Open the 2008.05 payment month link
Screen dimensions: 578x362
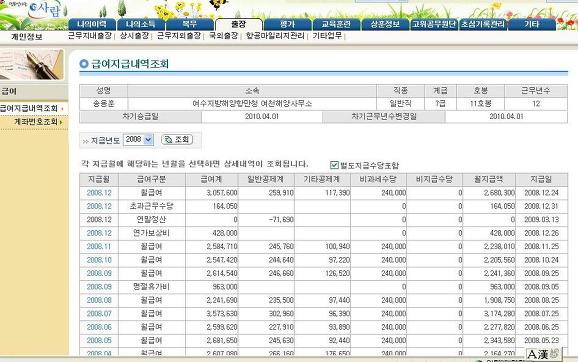pos(99,340)
